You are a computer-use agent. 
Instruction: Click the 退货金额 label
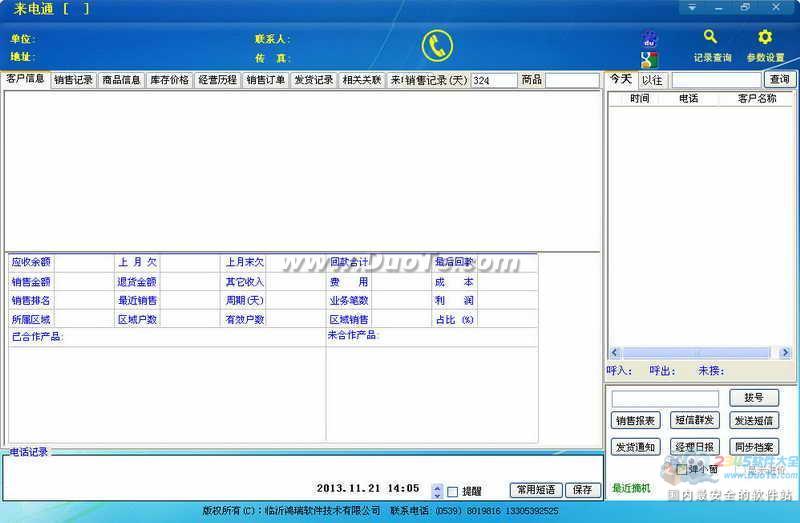[137, 282]
